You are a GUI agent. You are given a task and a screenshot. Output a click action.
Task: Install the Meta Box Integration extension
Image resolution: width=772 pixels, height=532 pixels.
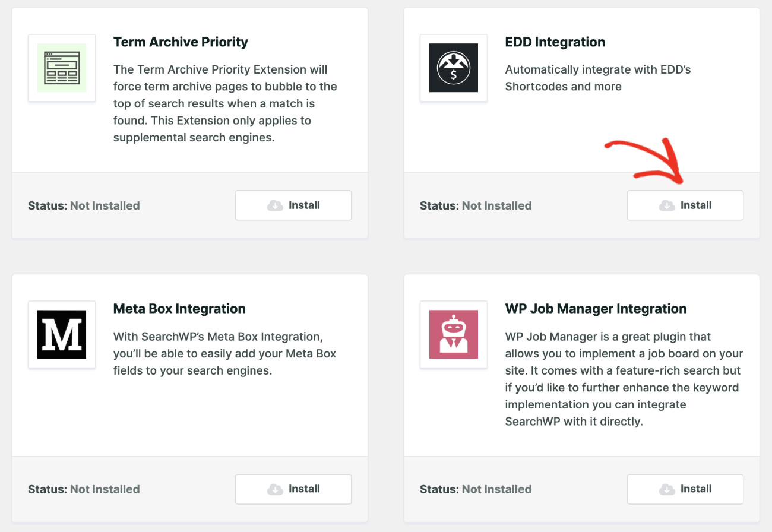(293, 489)
